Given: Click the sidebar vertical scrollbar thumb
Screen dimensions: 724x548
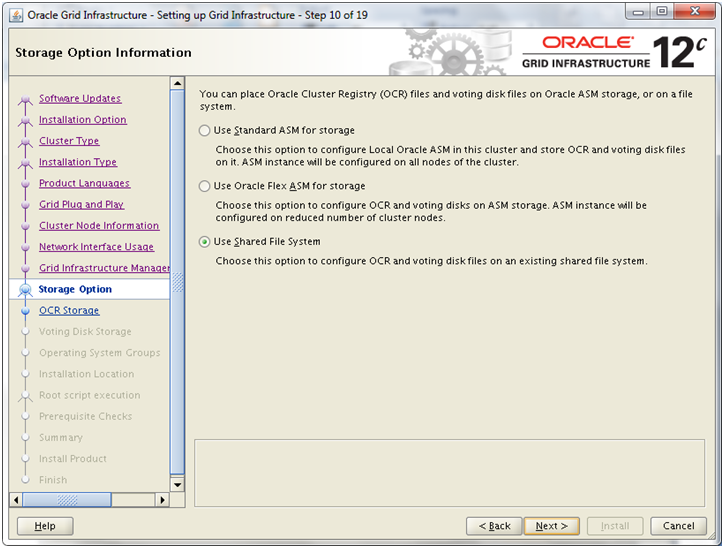Looking at the screenshot, I should [177, 282].
